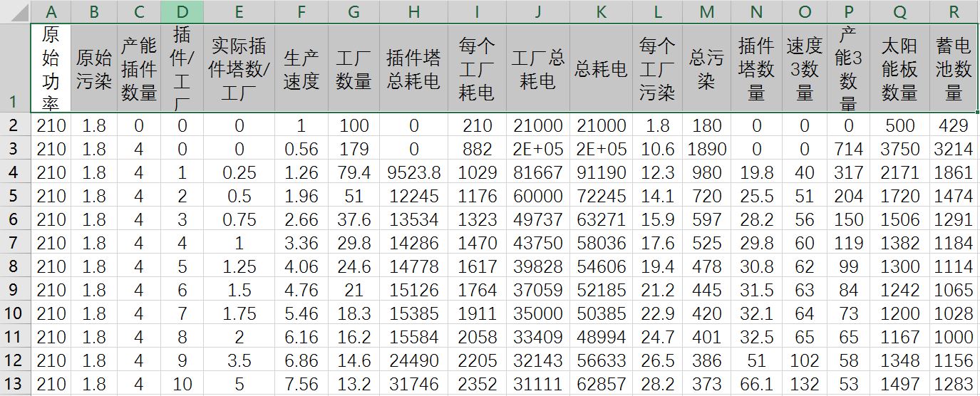Click the cell showing 3750
This screenshot has width=980, height=396.
coord(899,149)
